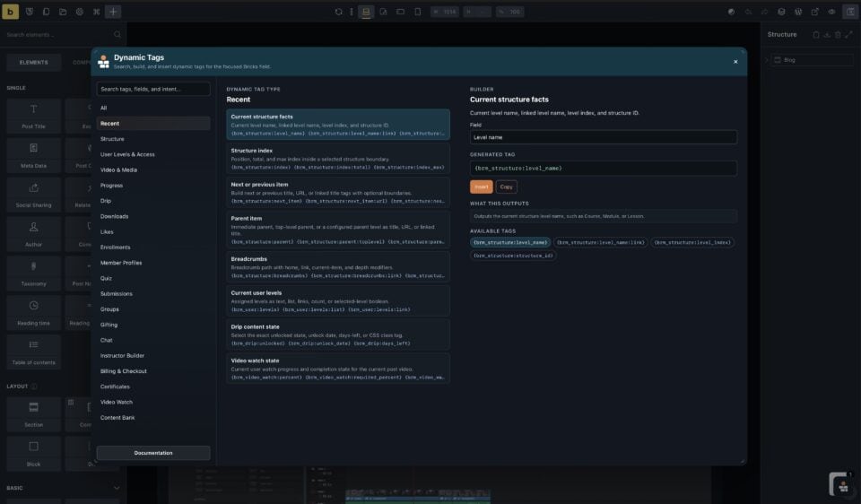
Task: Click the undo arrow in the toolbar
Action: click(748, 12)
